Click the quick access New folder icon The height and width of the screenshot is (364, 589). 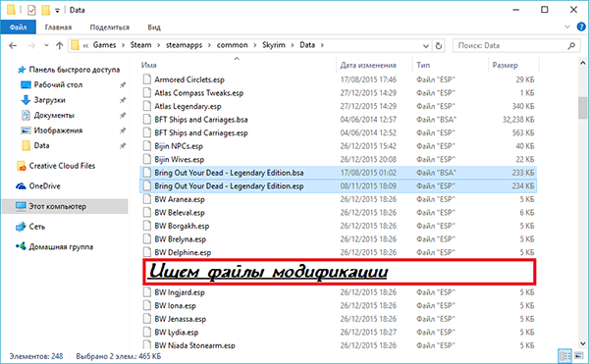(46, 10)
